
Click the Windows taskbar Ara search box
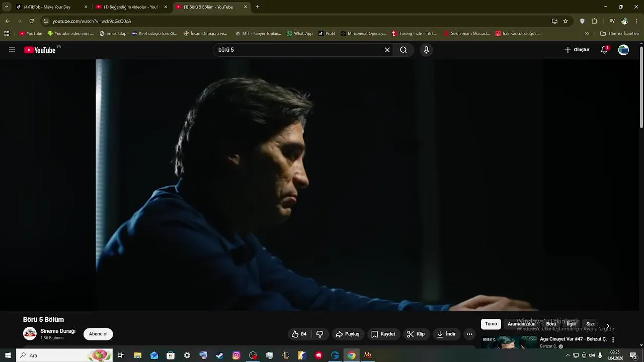[64, 355]
